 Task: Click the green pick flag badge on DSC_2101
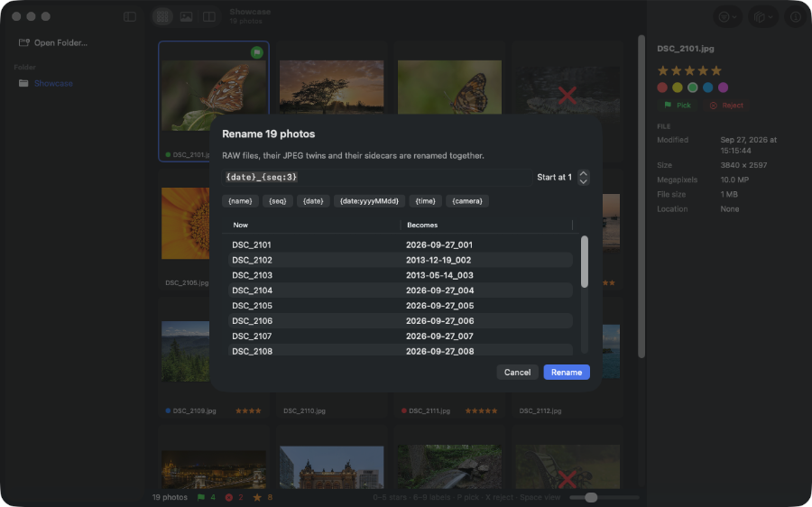pyautogui.click(x=257, y=52)
